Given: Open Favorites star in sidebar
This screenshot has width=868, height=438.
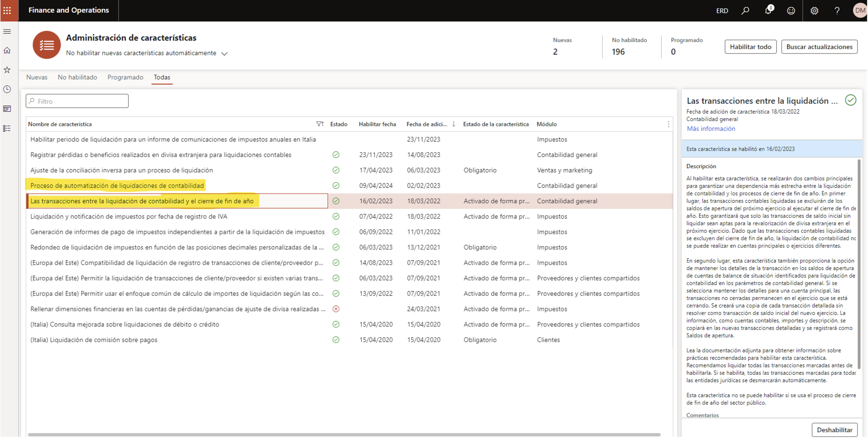Looking at the screenshot, I should tap(7, 70).
